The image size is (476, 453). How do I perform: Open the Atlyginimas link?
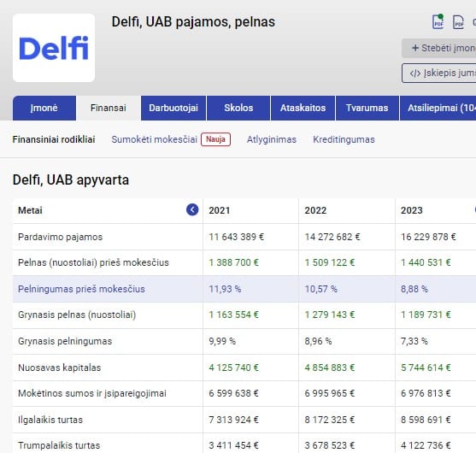point(272,139)
